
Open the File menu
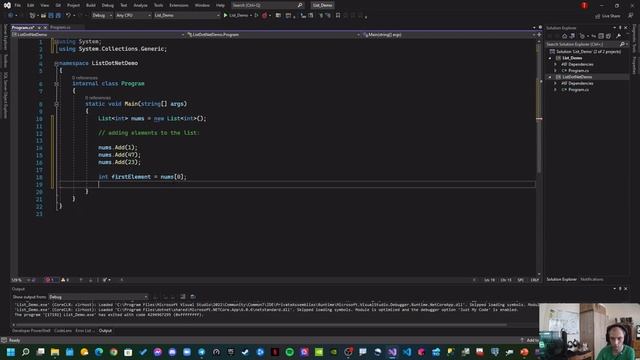[x=18, y=5]
